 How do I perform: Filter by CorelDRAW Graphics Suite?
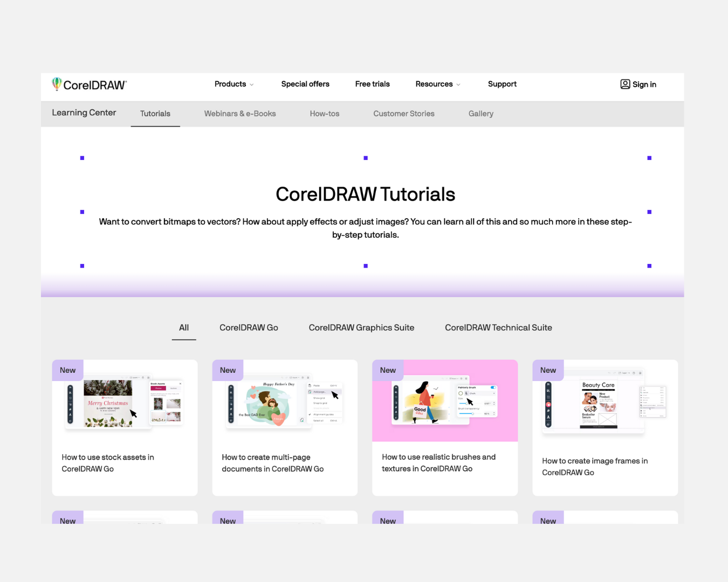[361, 328]
